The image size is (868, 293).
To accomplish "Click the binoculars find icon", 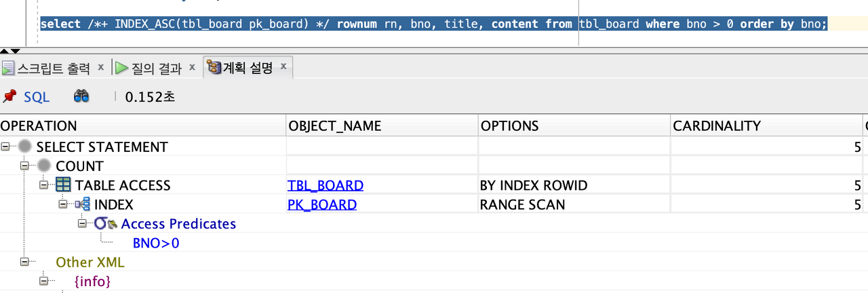I will tap(82, 97).
